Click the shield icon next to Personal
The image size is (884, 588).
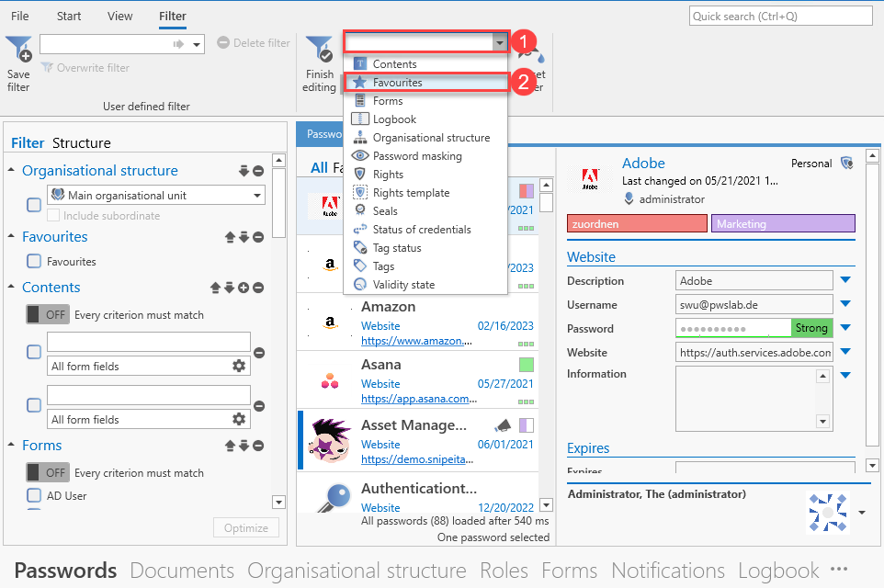pos(847,164)
